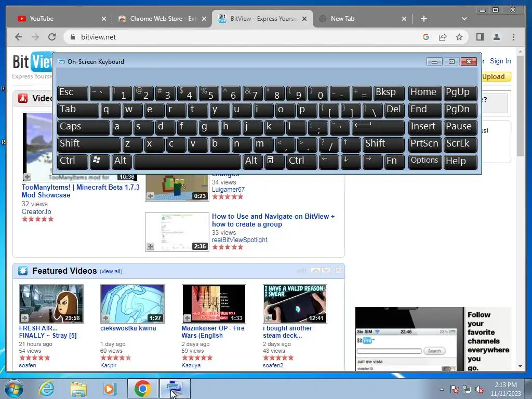Open i bought another steam deck link
This screenshot has width=532, height=399.
pos(287,332)
